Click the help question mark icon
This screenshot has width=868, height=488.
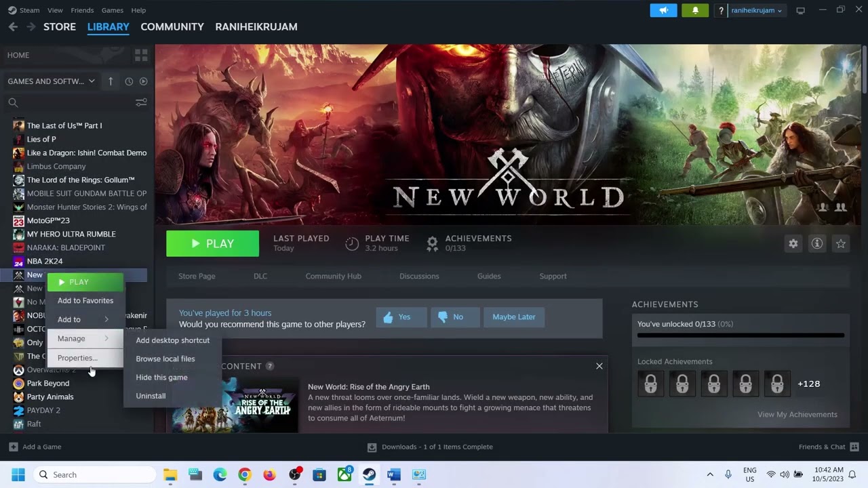click(722, 10)
